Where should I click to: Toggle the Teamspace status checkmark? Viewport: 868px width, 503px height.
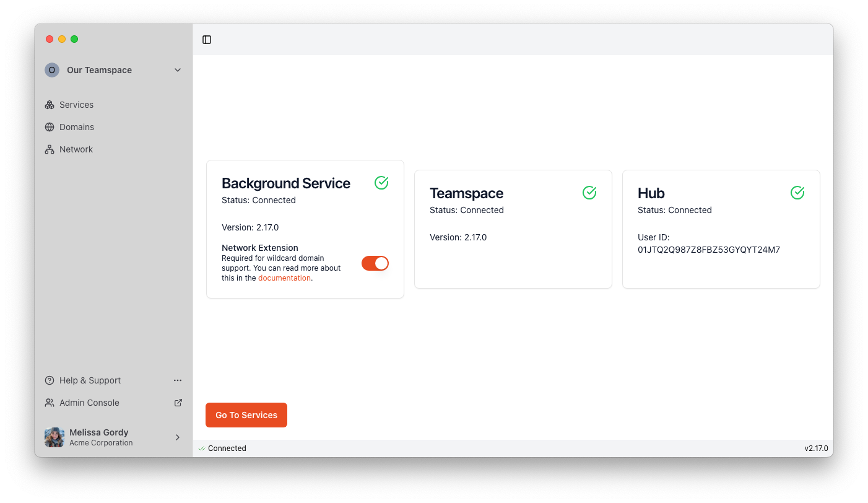(589, 192)
